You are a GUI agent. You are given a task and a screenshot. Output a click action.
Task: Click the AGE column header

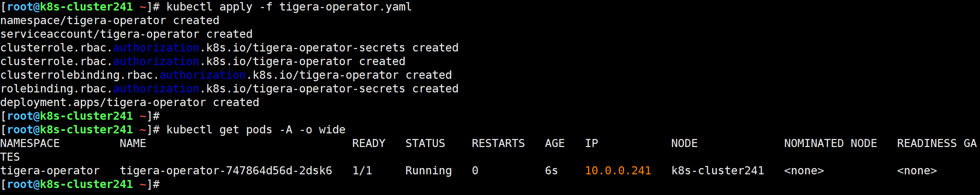(555, 143)
